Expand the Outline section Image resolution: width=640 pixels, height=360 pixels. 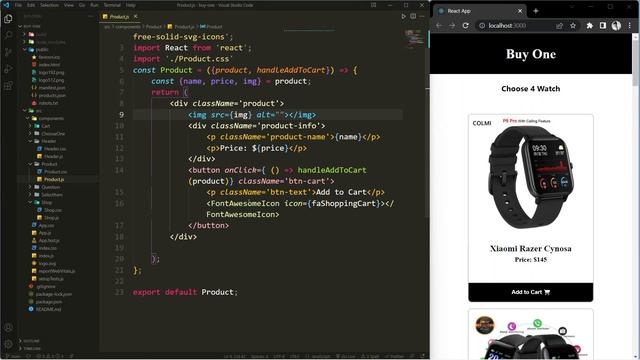pyautogui.click(x=31, y=341)
